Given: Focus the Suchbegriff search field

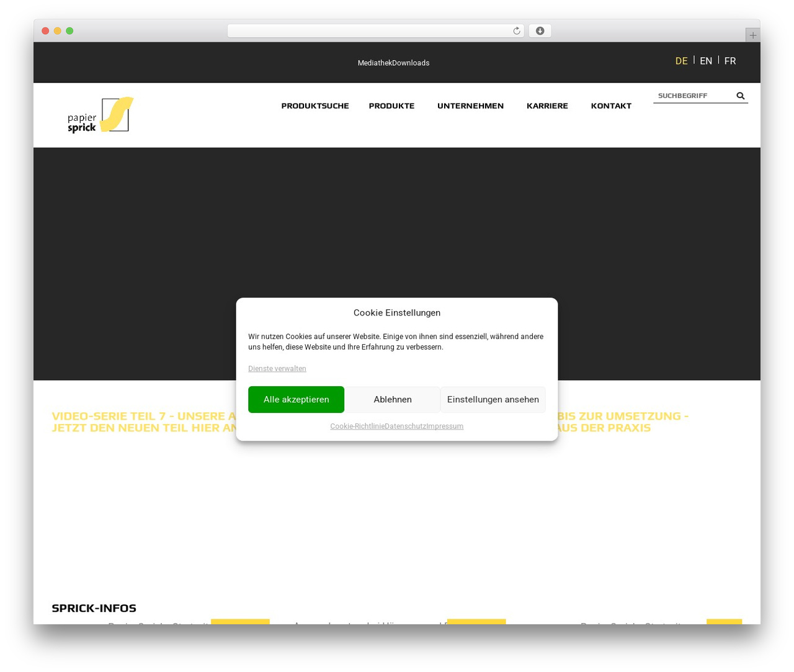Looking at the screenshot, I should pos(694,95).
